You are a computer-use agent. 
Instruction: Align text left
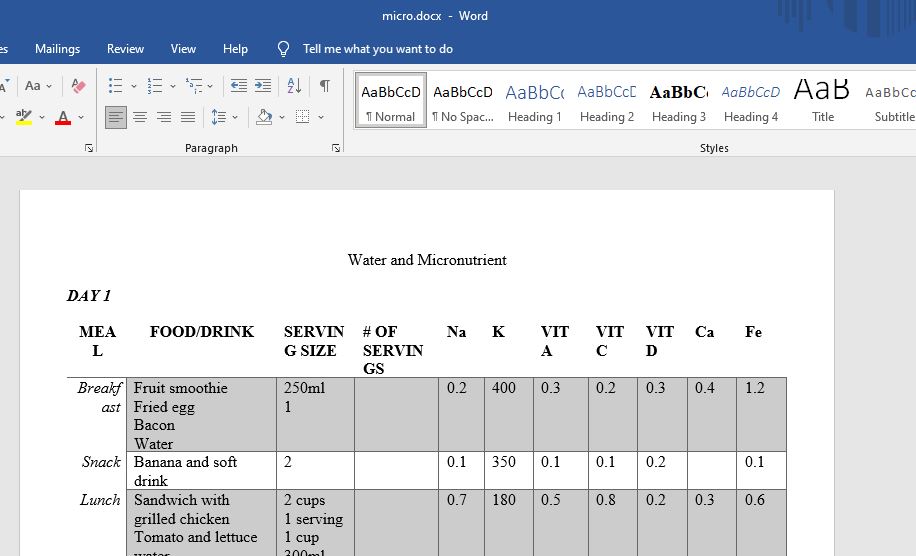point(116,117)
